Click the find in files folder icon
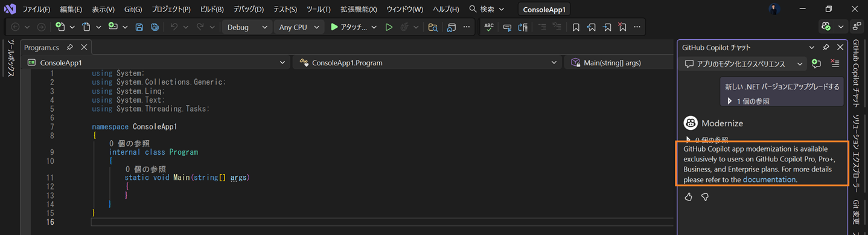This screenshot has width=868, height=235. coord(433,27)
